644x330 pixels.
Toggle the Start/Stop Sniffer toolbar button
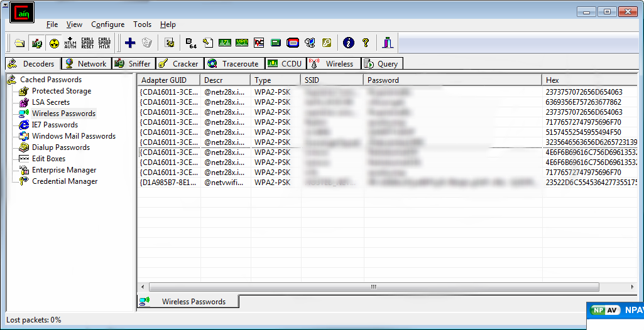(37, 43)
